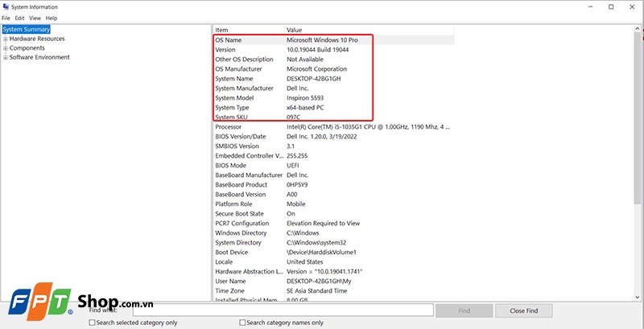Open the File menu
644x329 pixels.
point(6,18)
